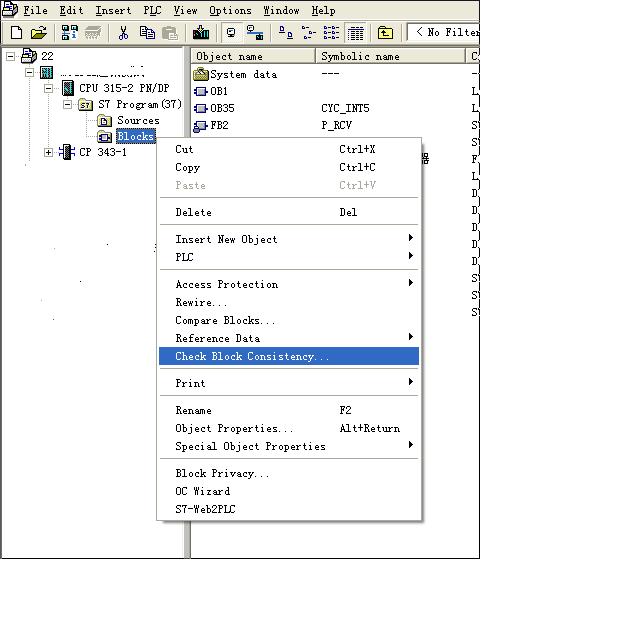The height and width of the screenshot is (639, 633).
Task: Open the File menu
Action: pyautogui.click(x=35, y=10)
